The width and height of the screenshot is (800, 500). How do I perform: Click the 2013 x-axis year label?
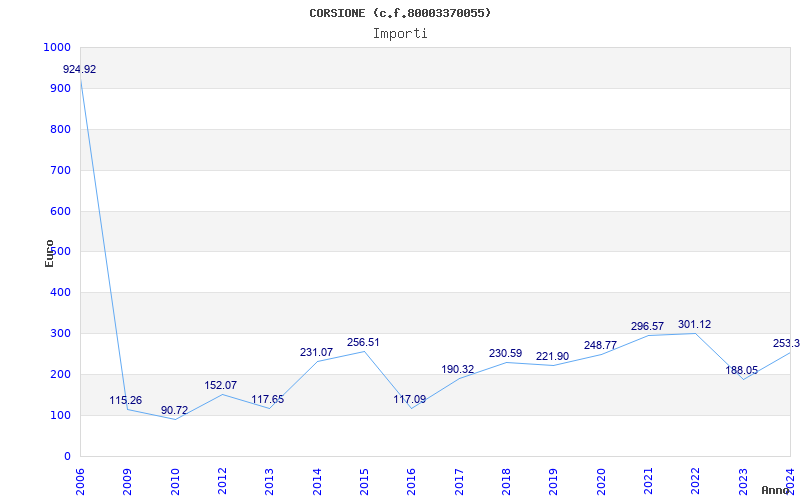269,482
